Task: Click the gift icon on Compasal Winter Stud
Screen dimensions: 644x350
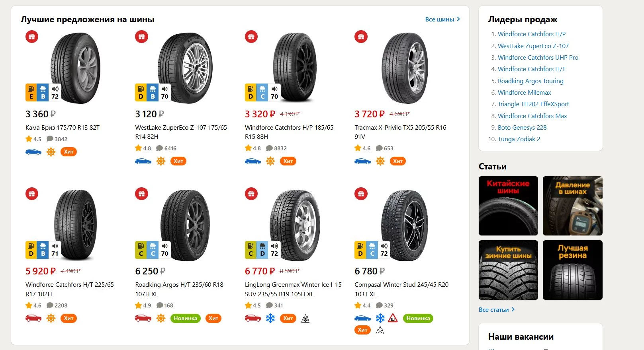Action: 361,194
